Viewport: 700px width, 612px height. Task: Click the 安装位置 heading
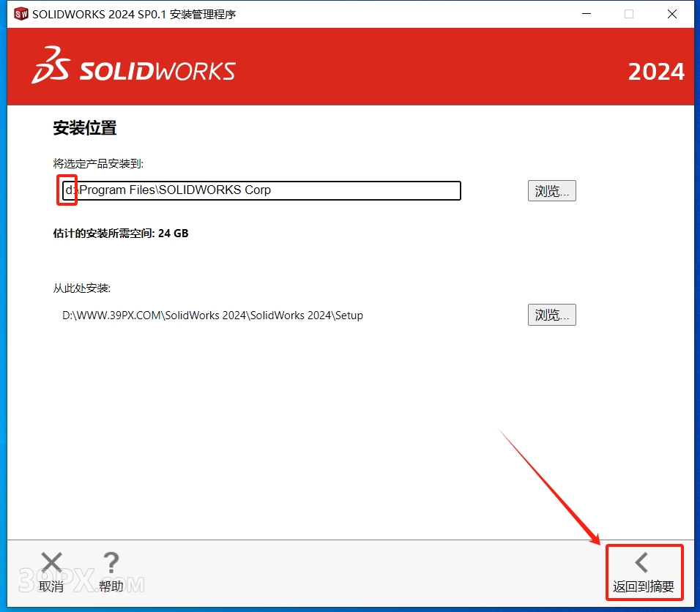(x=85, y=128)
